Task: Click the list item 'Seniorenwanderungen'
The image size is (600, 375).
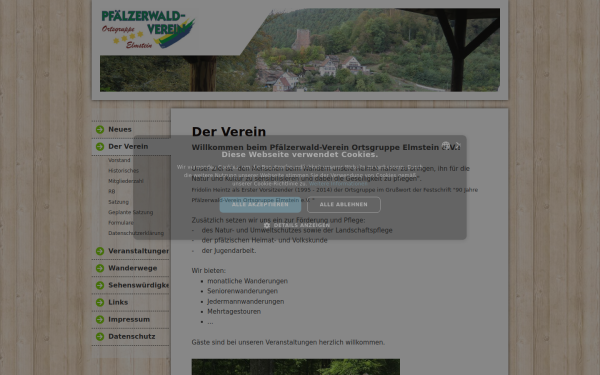Action: tap(243, 291)
